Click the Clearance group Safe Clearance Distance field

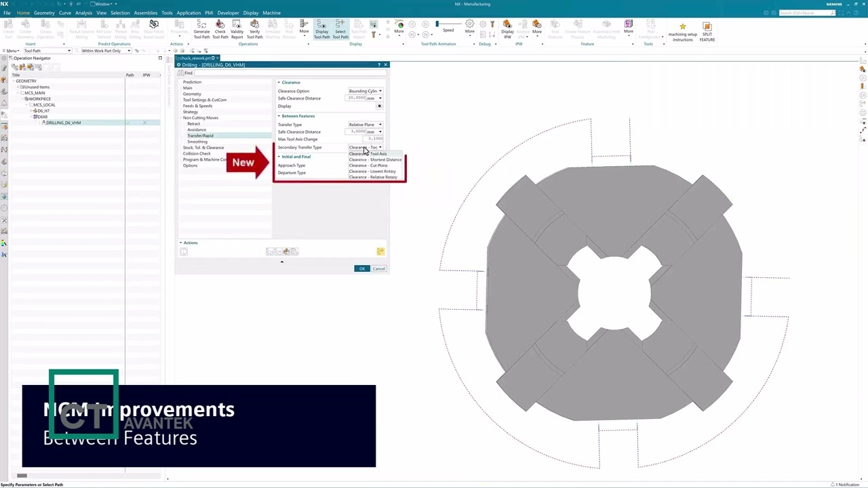tap(356, 98)
